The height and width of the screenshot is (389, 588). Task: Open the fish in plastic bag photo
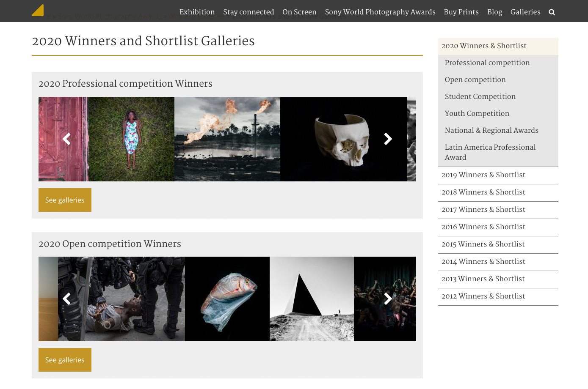click(227, 299)
